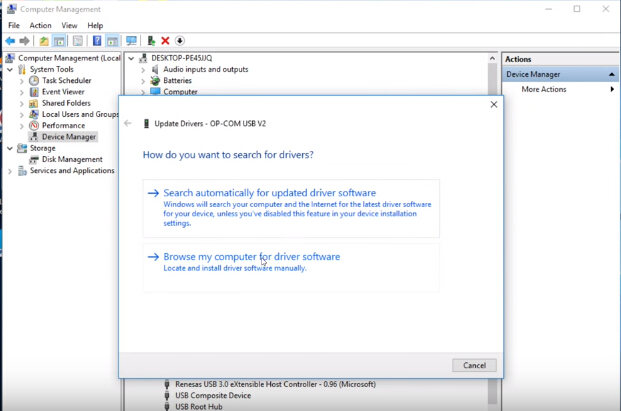Select USB Root Hub entry

pos(199,407)
